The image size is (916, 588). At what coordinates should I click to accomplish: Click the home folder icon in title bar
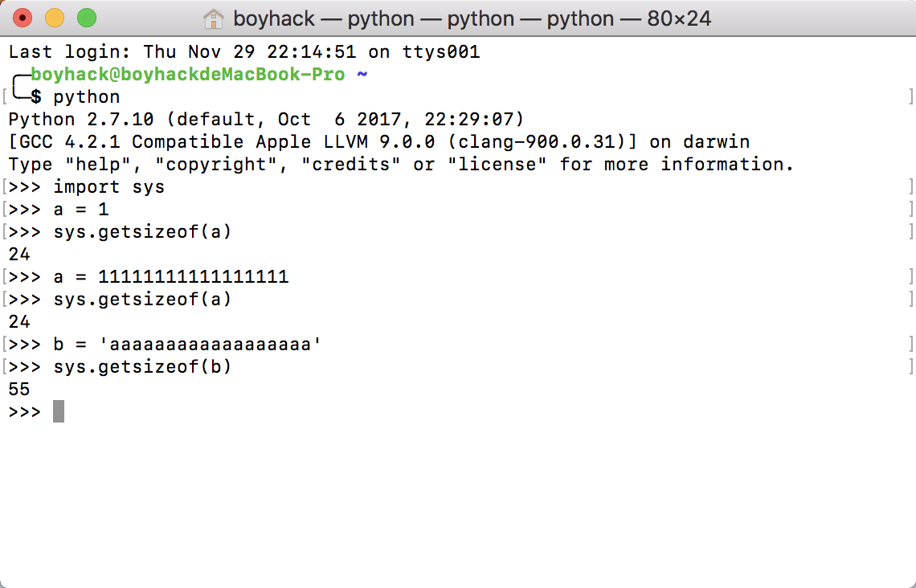[213, 18]
